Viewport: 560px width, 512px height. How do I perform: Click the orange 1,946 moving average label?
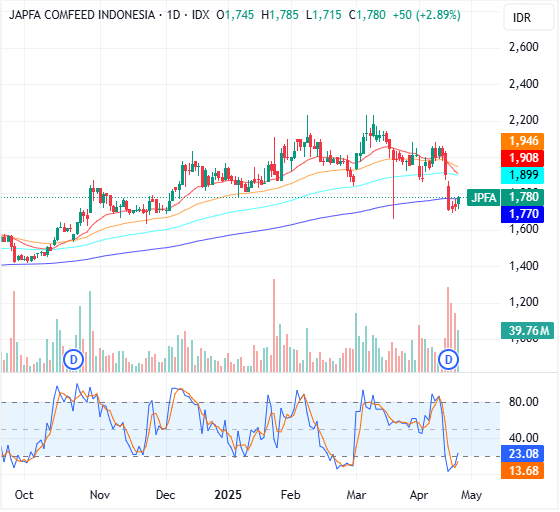point(522,141)
